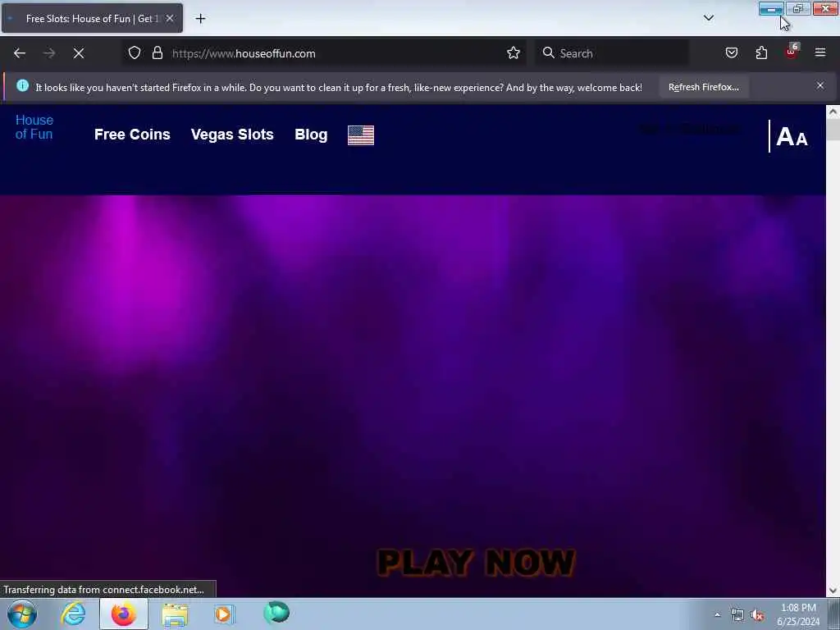The image size is (840, 630).
Task: Toggle text size AA control
Action: click(792, 137)
